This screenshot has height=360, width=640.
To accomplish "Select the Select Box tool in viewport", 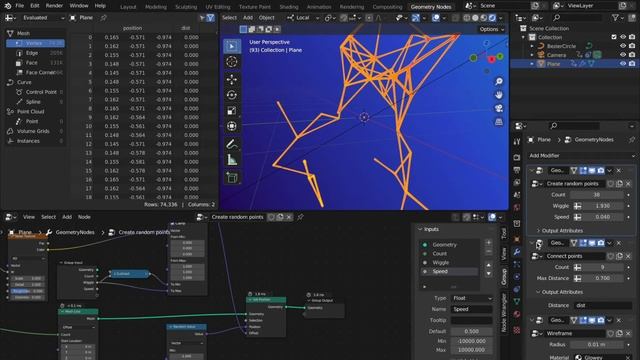I will (x=232, y=46).
